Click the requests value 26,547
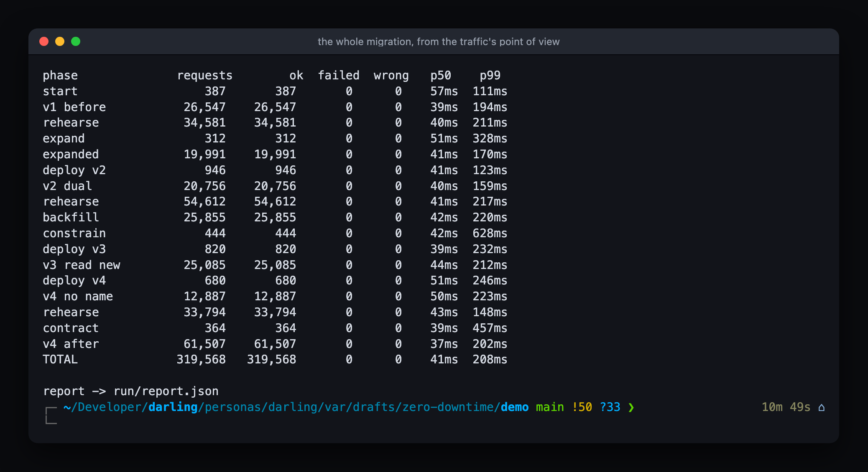This screenshot has width=868, height=472. click(205, 107)
